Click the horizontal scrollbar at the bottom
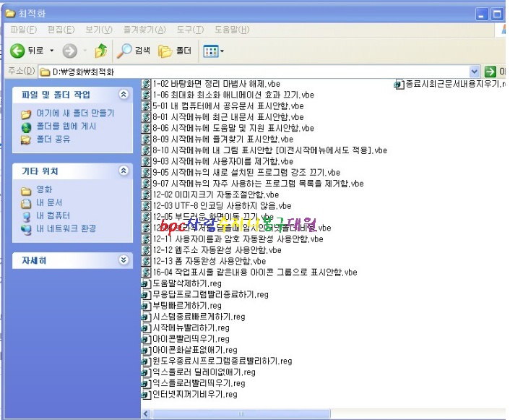Screen dimensions: 523x420 pos(318,413)
